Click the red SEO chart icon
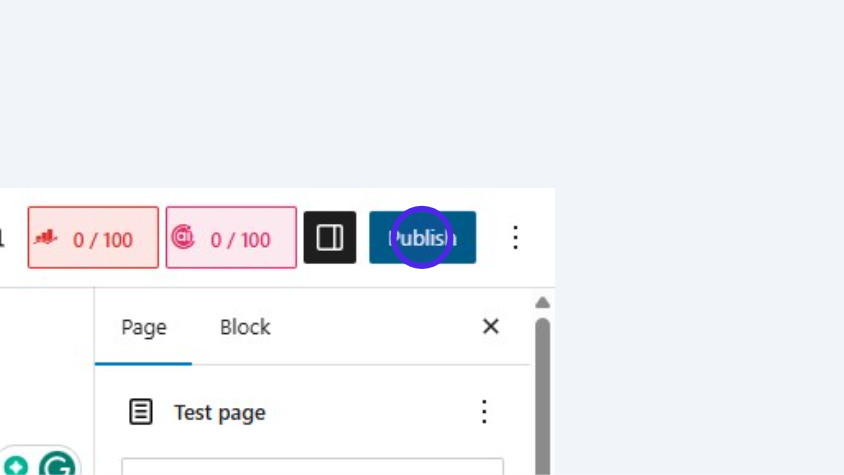 pos(46,238)
